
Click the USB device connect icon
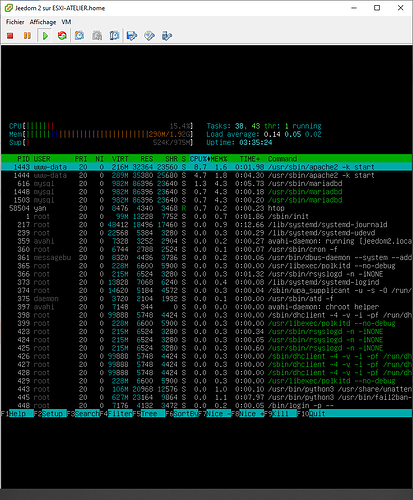click(x=167, y=35)
